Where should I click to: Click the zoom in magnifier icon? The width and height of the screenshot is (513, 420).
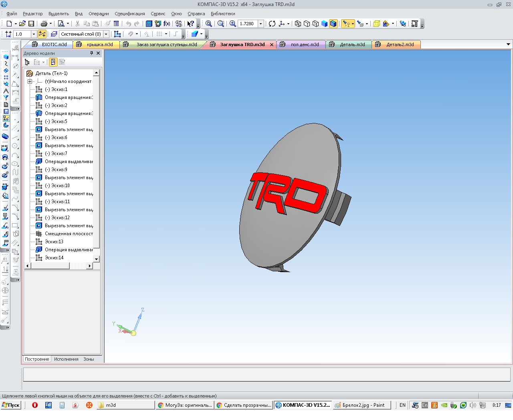coord(232,24)
